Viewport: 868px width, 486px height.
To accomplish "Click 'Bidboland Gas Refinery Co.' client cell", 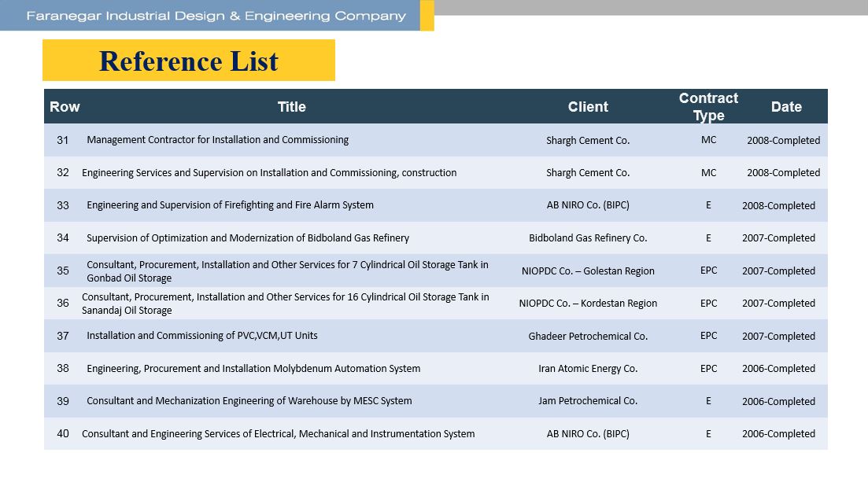I will (588, 237).
